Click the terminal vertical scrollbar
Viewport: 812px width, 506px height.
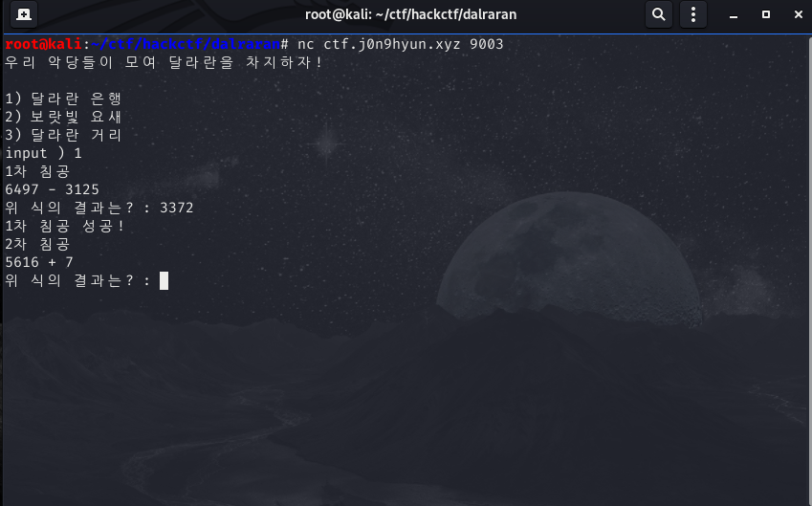point(809,270)
